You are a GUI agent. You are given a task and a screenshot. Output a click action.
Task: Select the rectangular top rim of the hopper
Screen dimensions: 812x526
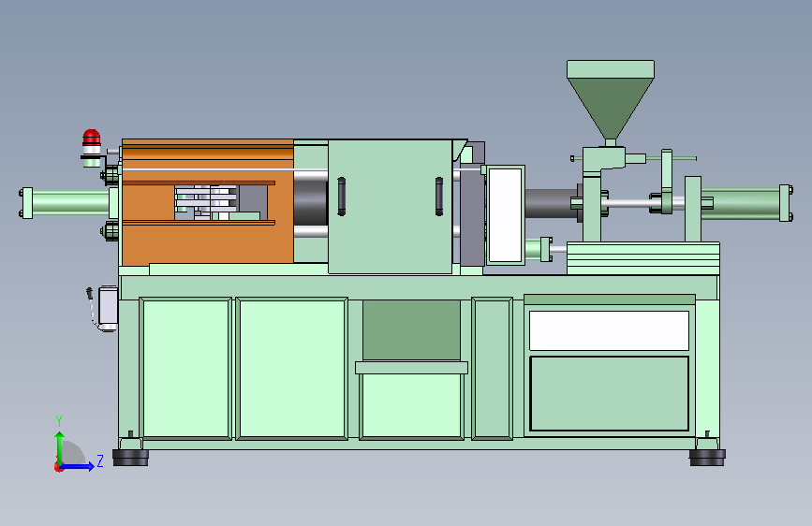tap(611, 69)
